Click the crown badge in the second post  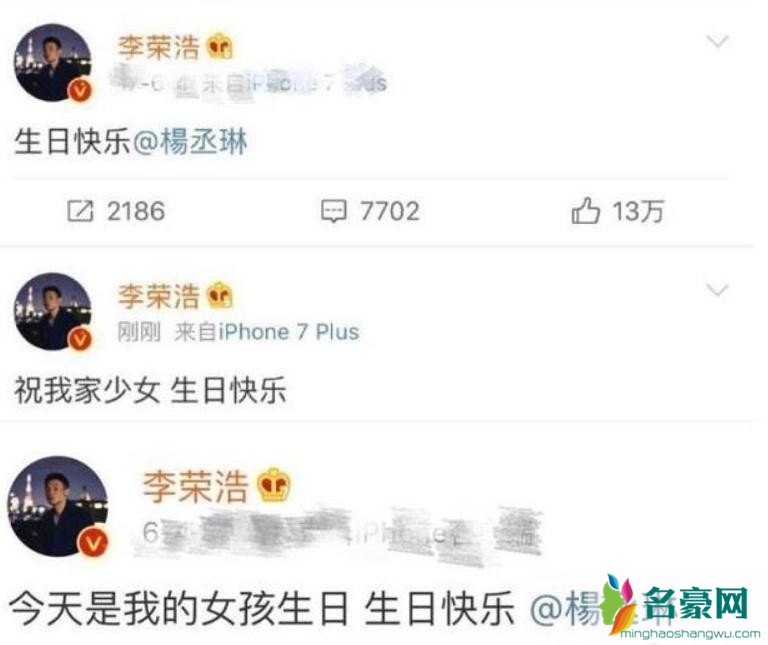tap(219, 296)
